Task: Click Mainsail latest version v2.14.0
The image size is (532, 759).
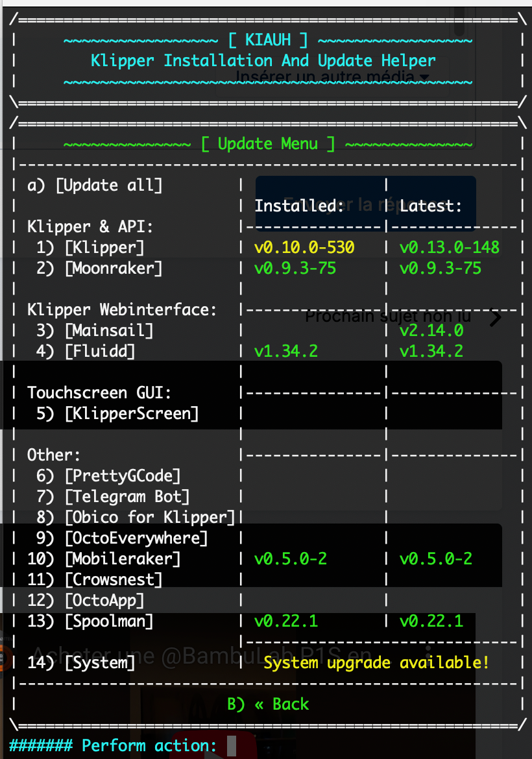Action: pos(431,331)
